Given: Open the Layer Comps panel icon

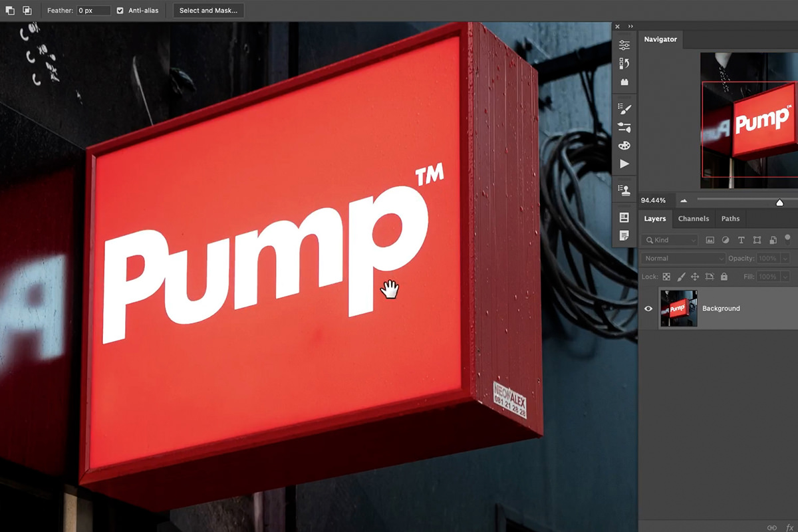Looking at the screenshot, I should click(x=624, y=217).
